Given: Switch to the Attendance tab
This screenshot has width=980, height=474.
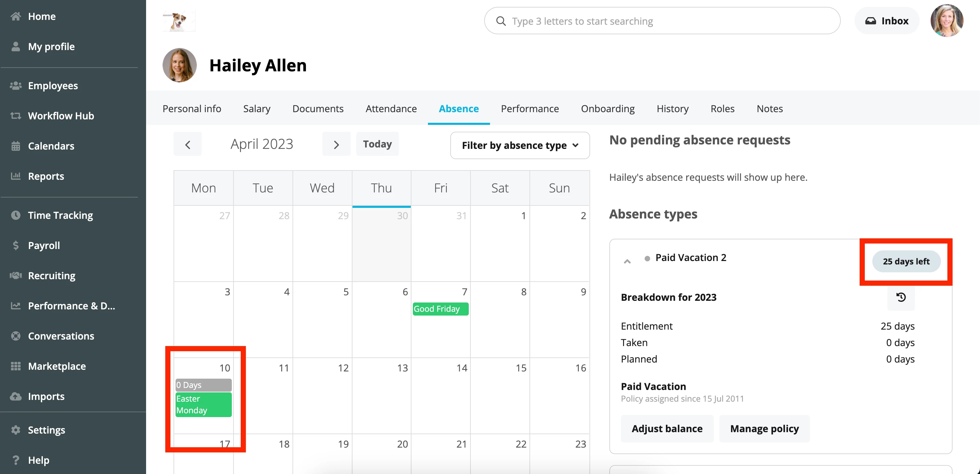Looking at the screenshot, I should 391,108.
